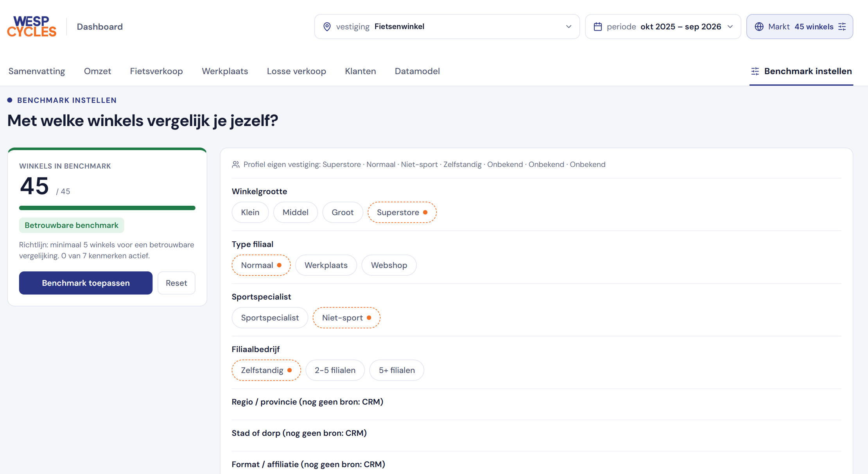
Task: Open the Klanten tab
Action: tap(360, 71)
